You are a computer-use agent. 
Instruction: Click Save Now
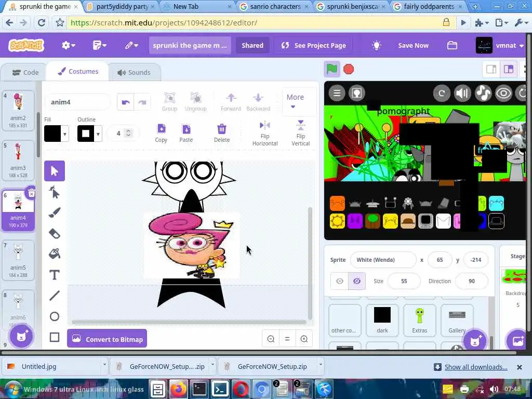click(413, 46)
